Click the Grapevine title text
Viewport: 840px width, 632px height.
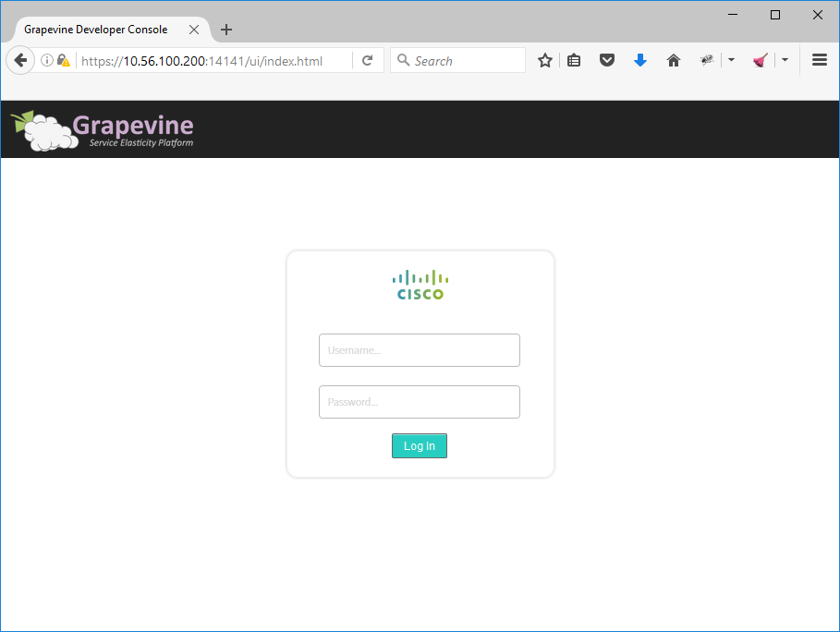(x=133, y=126)
